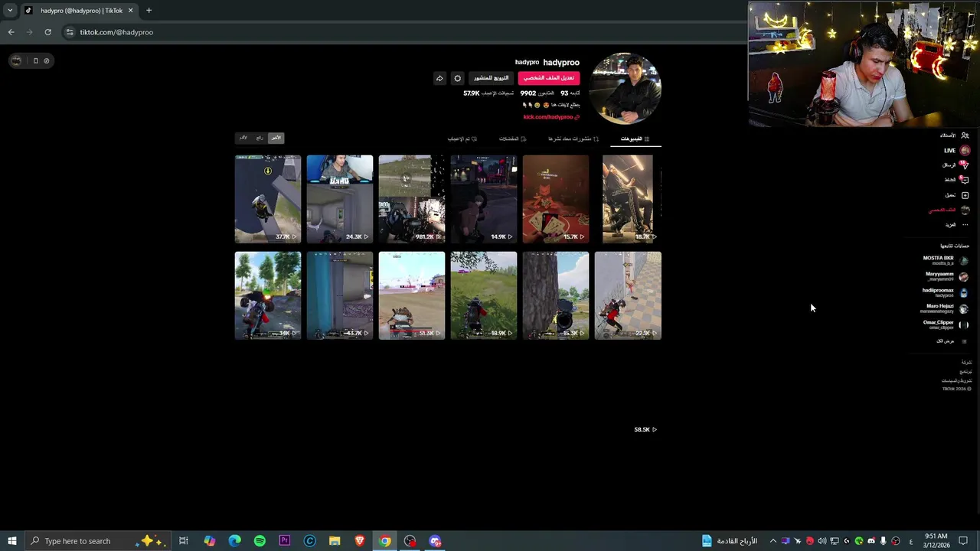Open Maro Hejazi followed account
The image size is (980, 551).
click(x=944, y=308)
